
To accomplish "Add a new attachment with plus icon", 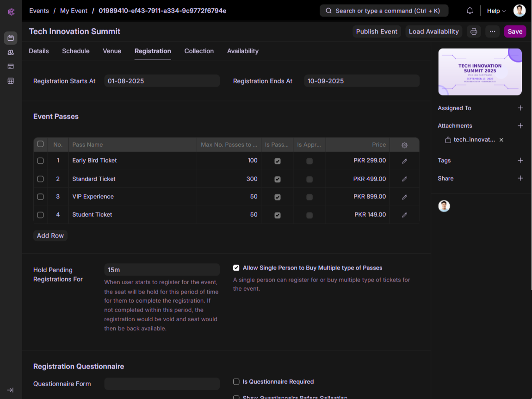I will [x=520, y=126].
